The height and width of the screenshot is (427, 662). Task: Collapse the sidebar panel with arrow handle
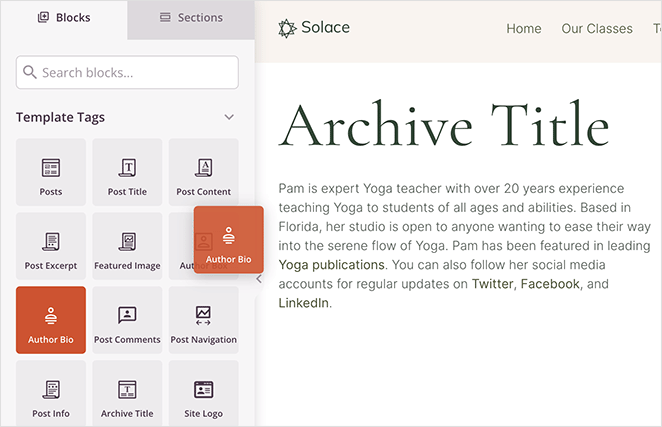(259, 279)
